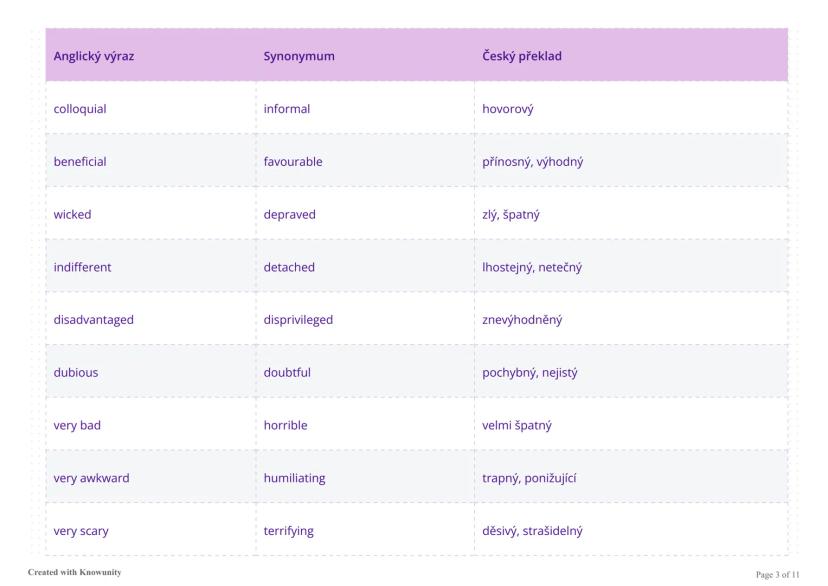
Task: Select the 'Anglický výraz' column header
Action: pos(94,56)
